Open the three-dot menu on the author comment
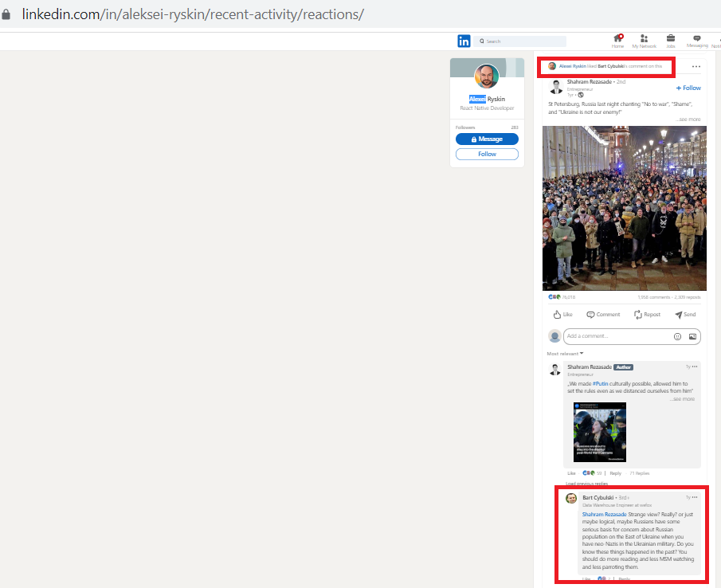Screen dimensions: 721x588 pos(695,367)
